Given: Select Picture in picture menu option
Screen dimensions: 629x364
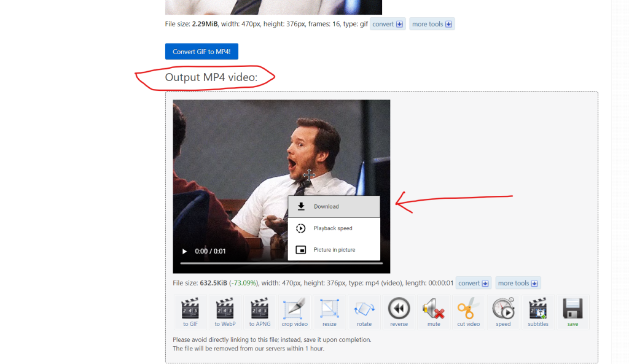Looking at the screenshot, I should pyautogui.click(x=334, y=250).
